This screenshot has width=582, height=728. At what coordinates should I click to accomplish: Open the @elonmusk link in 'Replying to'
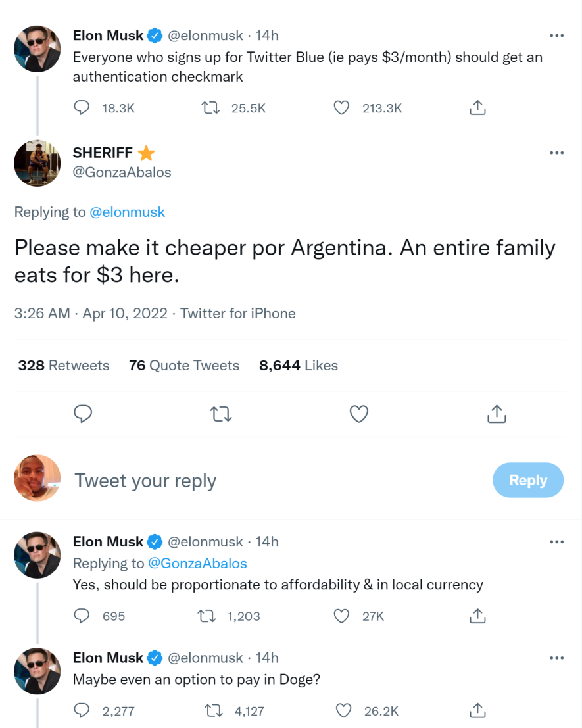coord(127,212)
